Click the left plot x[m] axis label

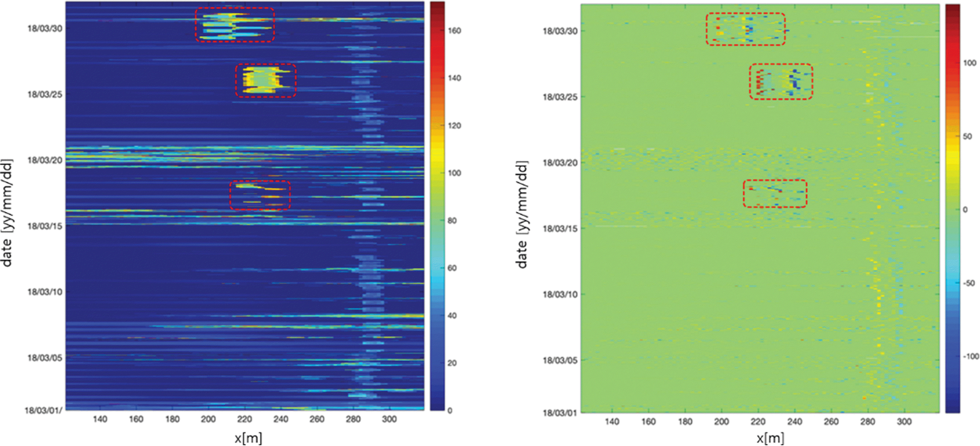click(248, 438)
